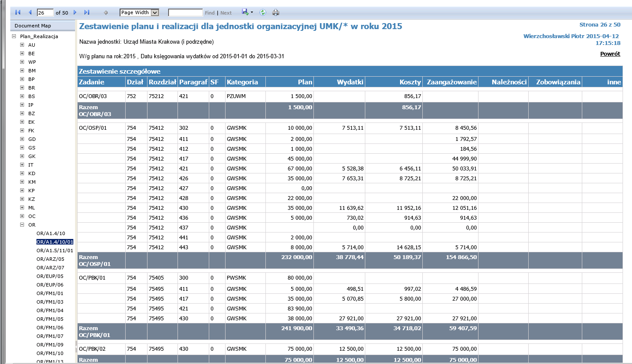Expand the KZ tree node
Image resolution: width=632 pixels, height=364 pixels.
pyautogui.click(x=22, y=199)
